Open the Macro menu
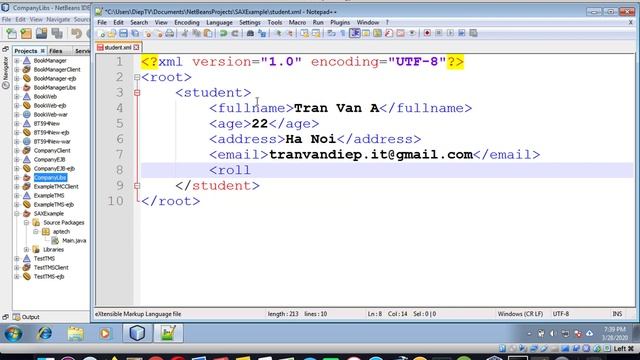The height and width of the screenshot is (360, 640). (297, 22)
